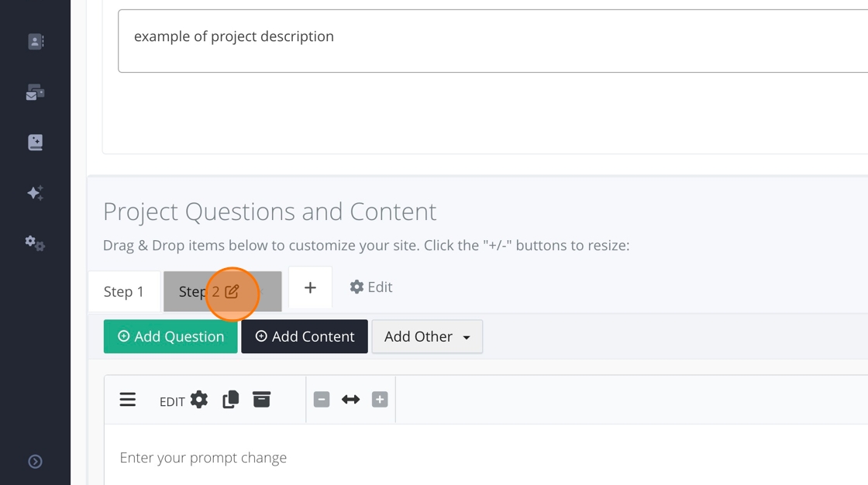This screenshot has width=868, height=485.
Task: Open the contacts address book in sidebar
Action: tap(36, 42)
